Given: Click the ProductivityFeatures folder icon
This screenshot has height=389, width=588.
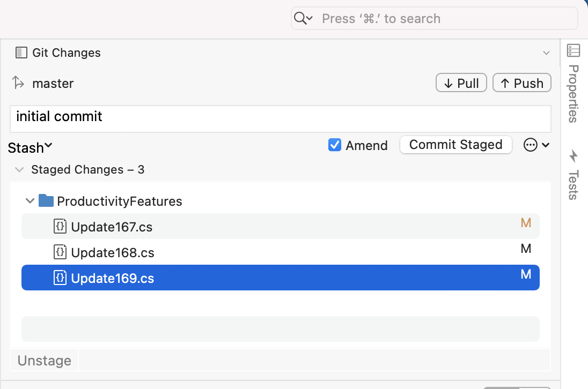Looking at the screenshot, I should pos(46,201).
